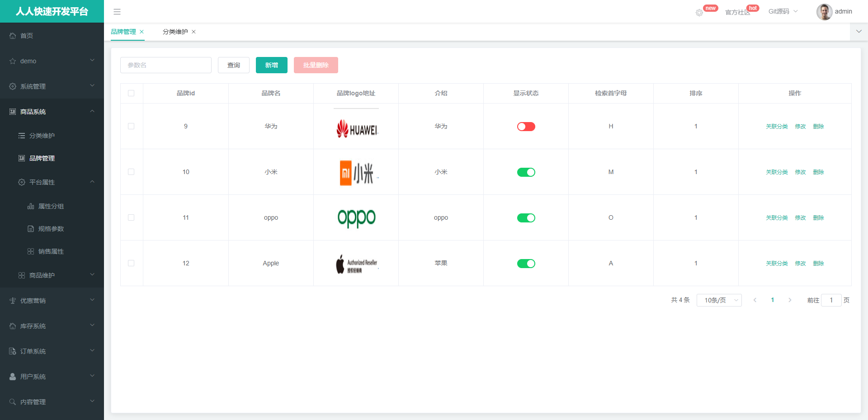This screenshot has width=868, height=420.
Task: Click the hamburger menu collapse icon
Action: pyautogui.click(x=117, y=12)
